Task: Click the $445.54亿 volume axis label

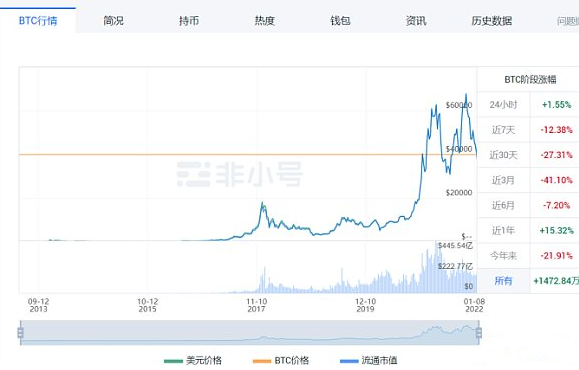Action: [x=455, y=246]
